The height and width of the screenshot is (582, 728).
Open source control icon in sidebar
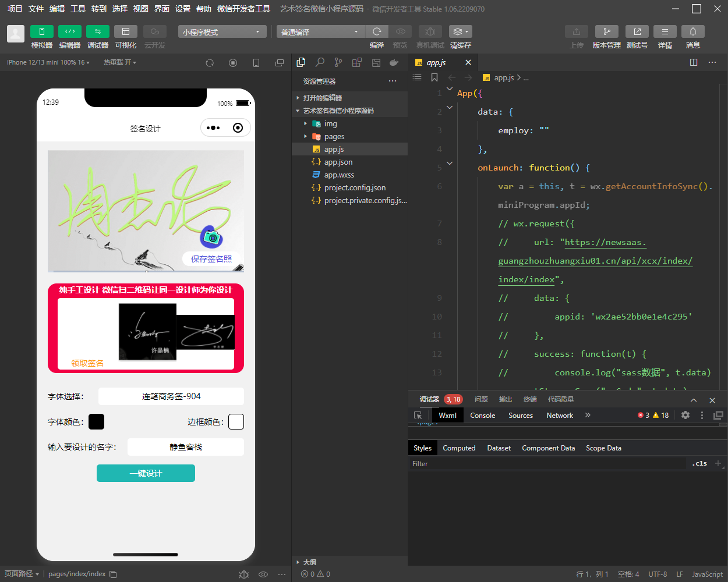click(x=338, y=62)
